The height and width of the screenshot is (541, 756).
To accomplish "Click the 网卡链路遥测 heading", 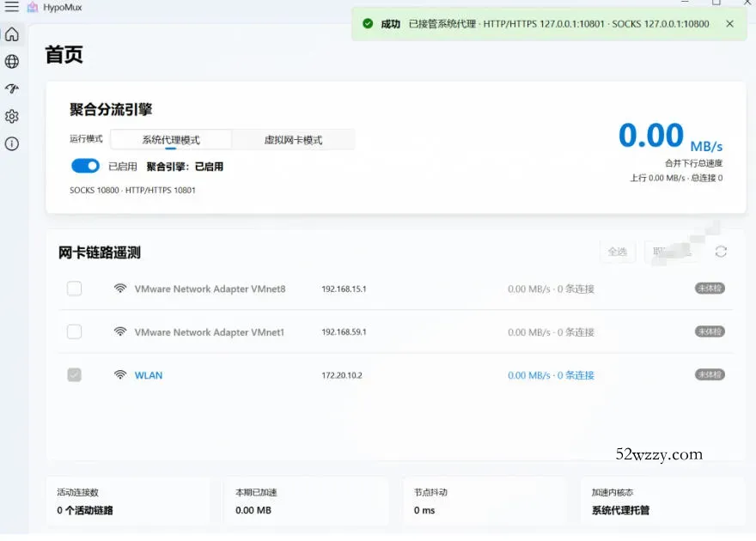I will 100,252.
